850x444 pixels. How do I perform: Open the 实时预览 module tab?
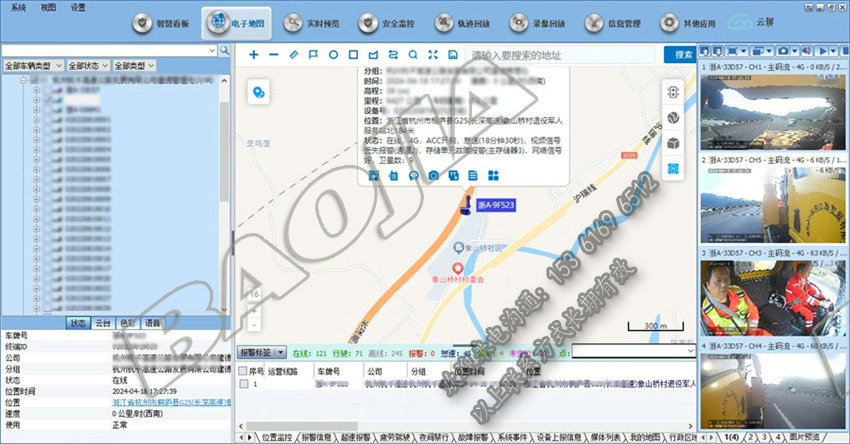pyautogui.click(x=314, y=22)
